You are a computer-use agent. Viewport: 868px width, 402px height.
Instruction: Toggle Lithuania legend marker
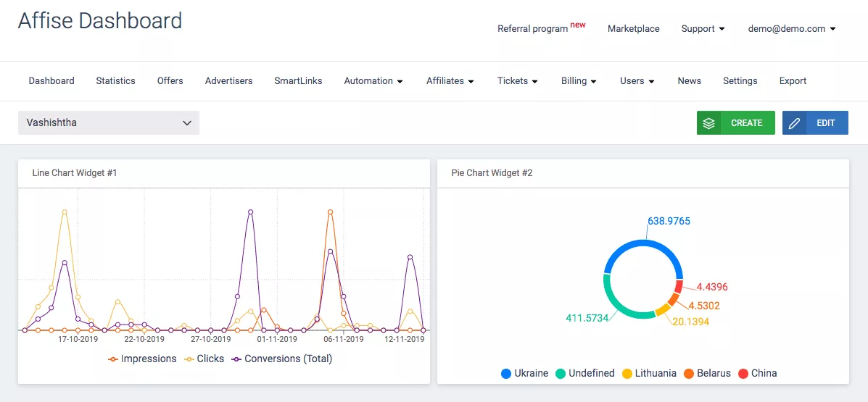pos(628,374)
